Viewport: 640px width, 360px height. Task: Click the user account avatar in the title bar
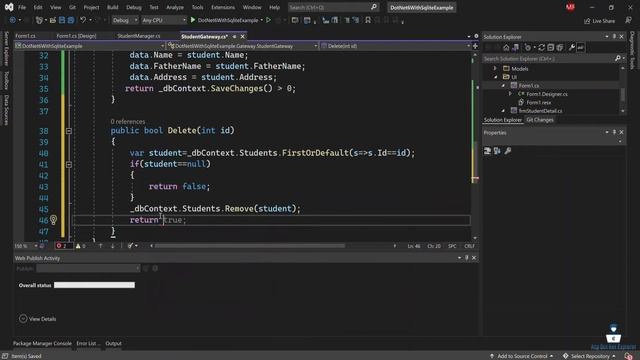click(x=570, y=7)
